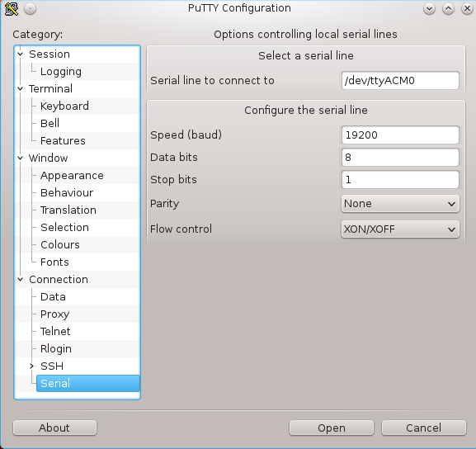Image resolution: width=476 pixels, height=449 pixels.
Task: Select the Selection category
Action: point(64,227)
